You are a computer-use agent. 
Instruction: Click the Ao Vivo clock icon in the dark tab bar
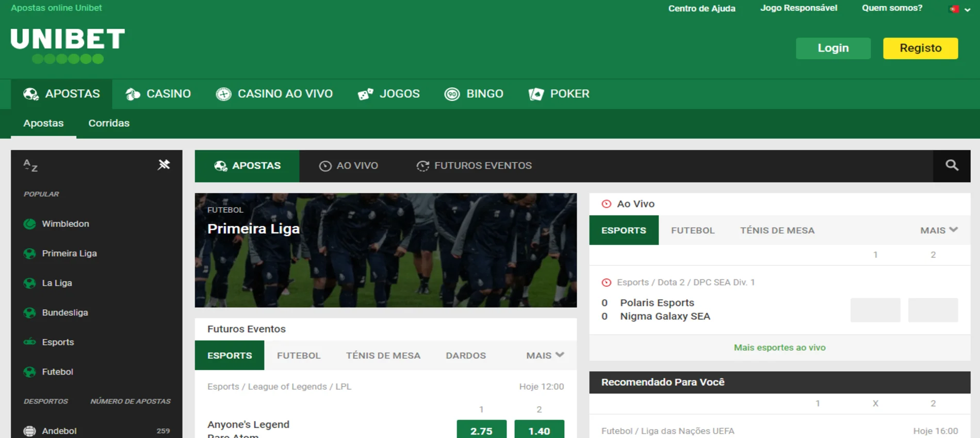coord(325,166)
